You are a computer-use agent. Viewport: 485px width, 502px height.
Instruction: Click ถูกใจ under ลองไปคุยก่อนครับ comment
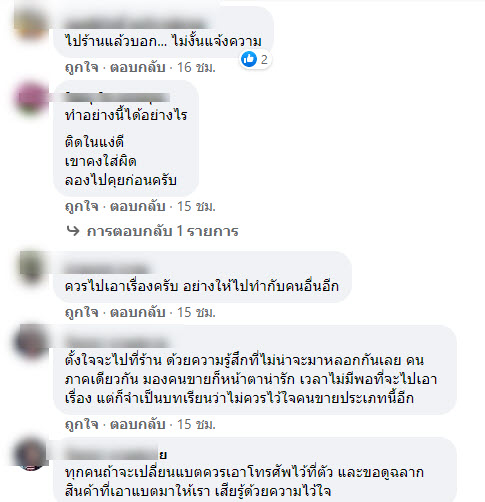(x=81, y=207)
